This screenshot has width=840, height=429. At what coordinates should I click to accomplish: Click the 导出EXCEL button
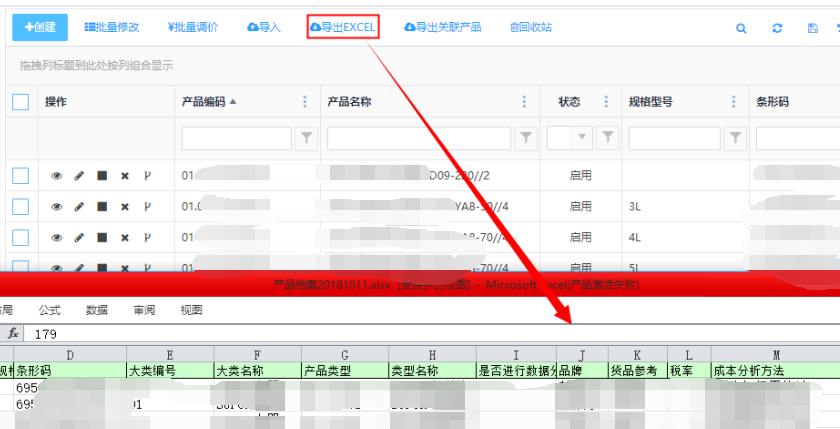tap(343, 27)
